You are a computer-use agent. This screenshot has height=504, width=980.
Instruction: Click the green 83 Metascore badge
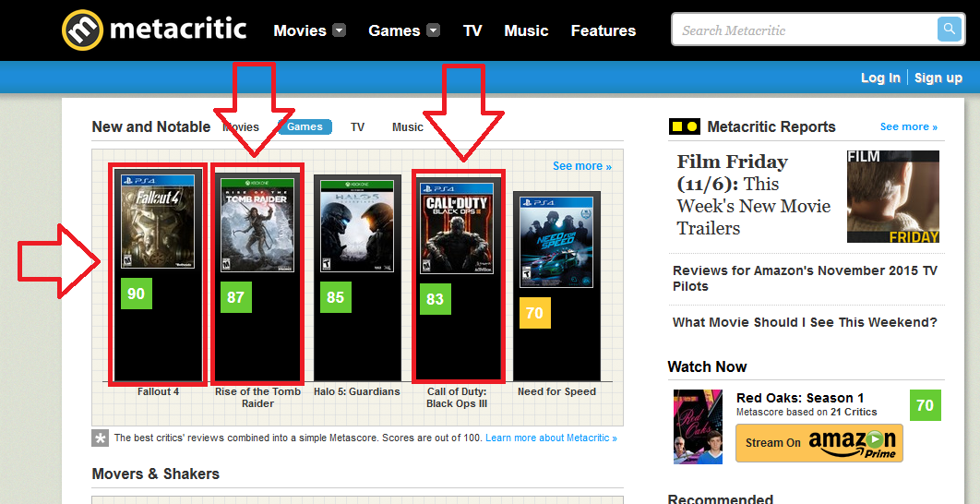tap(435, 299)
